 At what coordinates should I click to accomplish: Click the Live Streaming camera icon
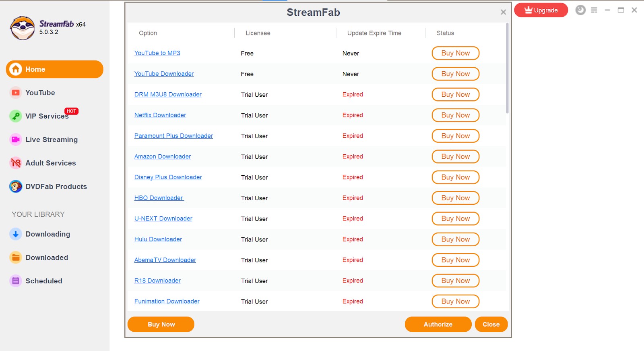pyautogui.click(x=16, y=139)
